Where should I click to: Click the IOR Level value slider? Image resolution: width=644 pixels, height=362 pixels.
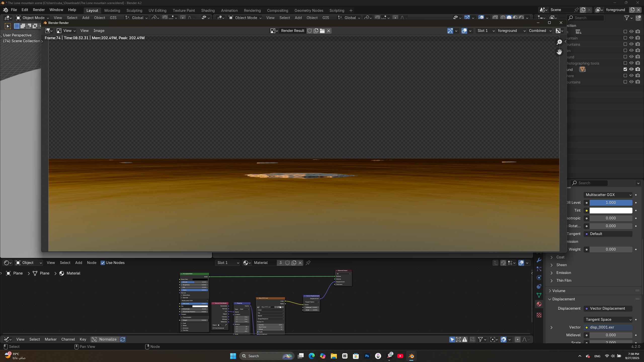click(x=611, y=203)
